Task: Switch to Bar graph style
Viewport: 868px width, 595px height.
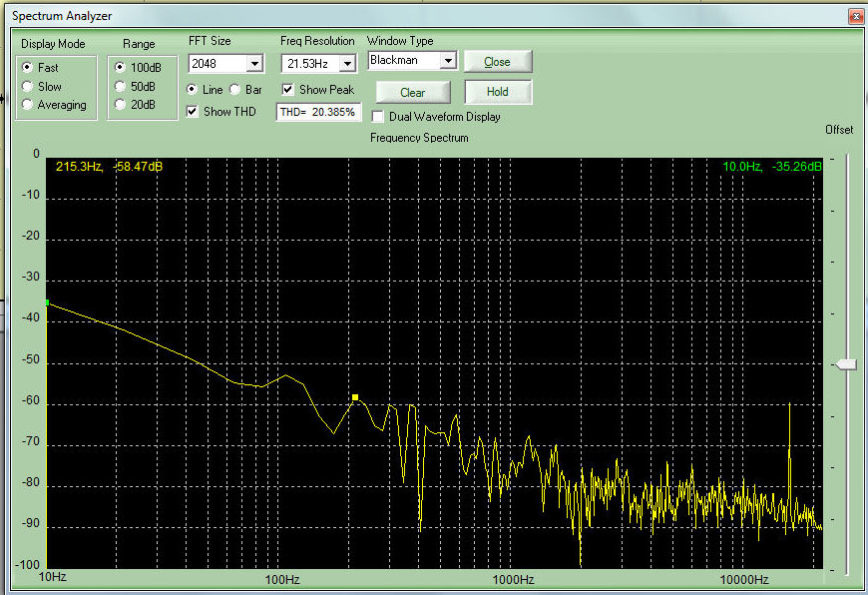Action: [x=236, y=90]
